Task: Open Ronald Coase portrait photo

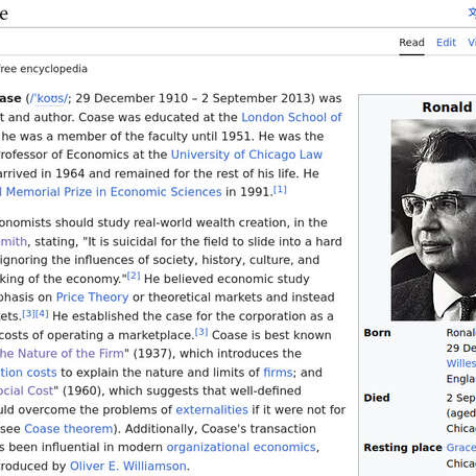Action: [434, 220]
